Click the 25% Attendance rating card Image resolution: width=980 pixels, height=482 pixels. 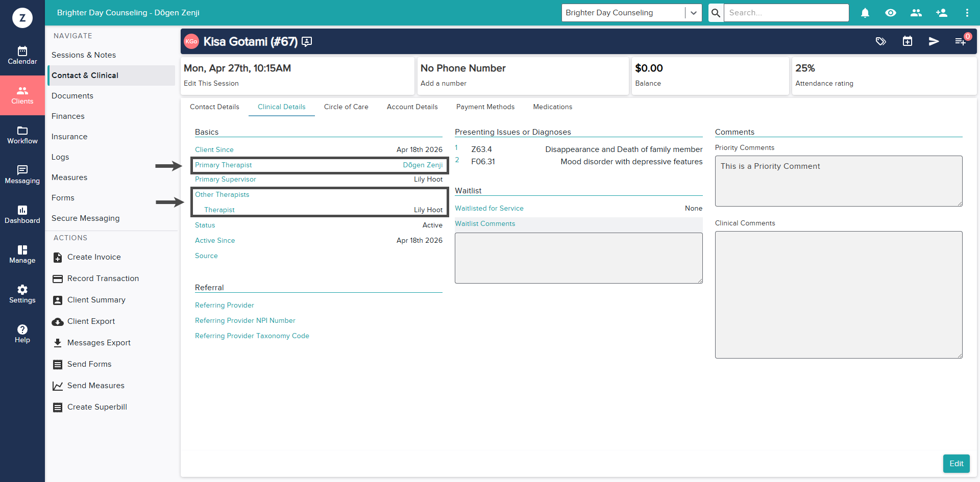884,75
